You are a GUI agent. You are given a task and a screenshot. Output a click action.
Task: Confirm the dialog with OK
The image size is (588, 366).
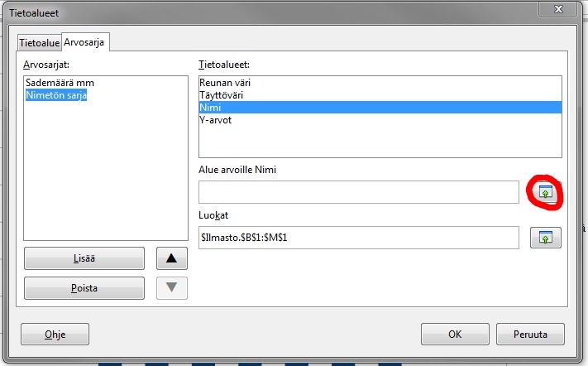(454, 335)
